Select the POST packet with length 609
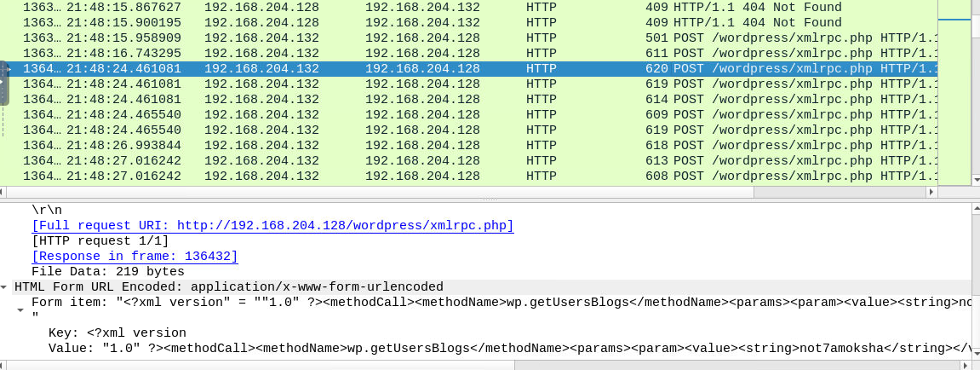 coord(469,114)
